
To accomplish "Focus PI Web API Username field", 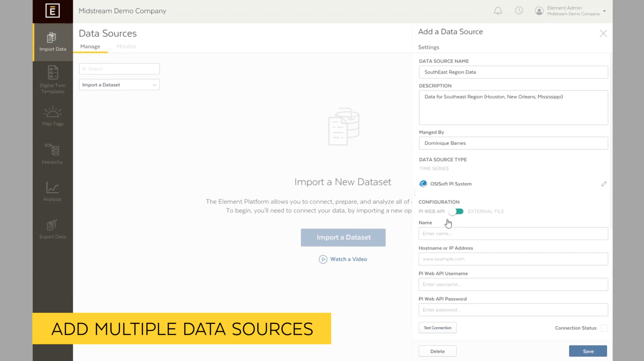I will [514, 285].
